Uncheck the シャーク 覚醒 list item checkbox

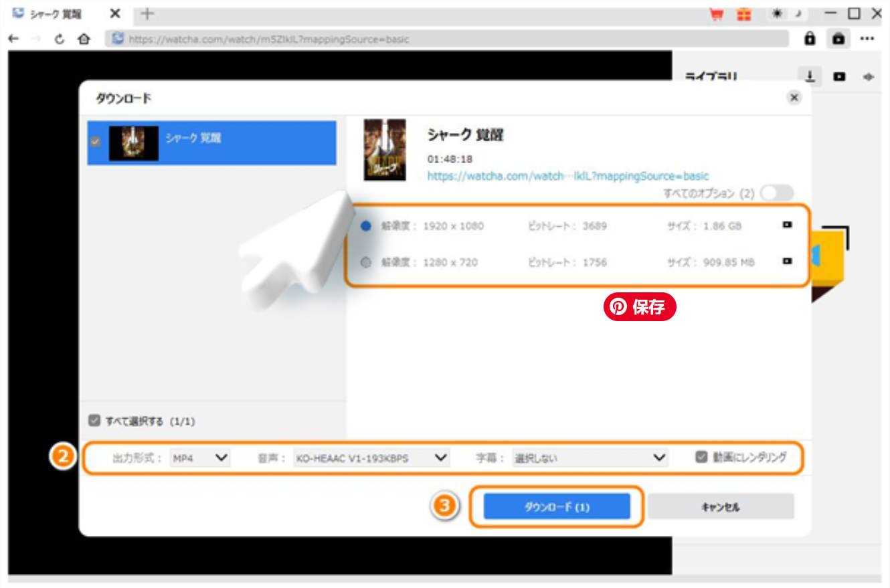point(96,142)
